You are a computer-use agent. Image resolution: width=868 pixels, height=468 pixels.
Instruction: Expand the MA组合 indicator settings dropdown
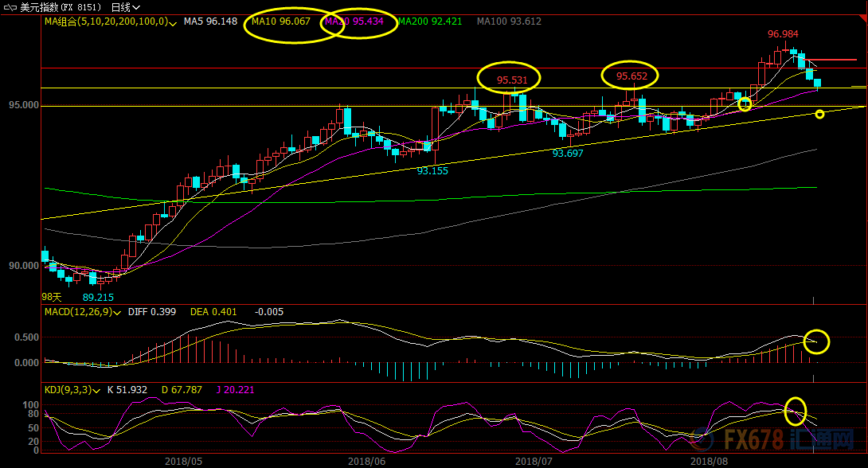pyautogui.click(x=174, y=22)
